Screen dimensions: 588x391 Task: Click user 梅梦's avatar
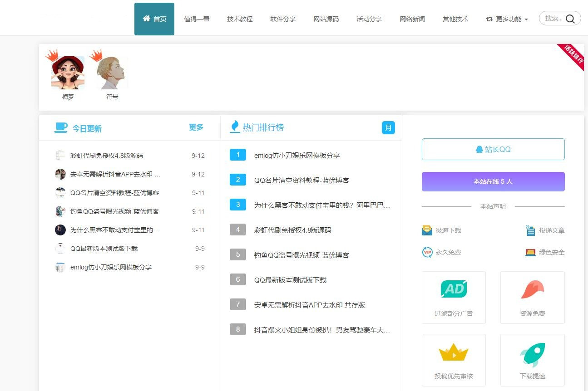[68, 72]
